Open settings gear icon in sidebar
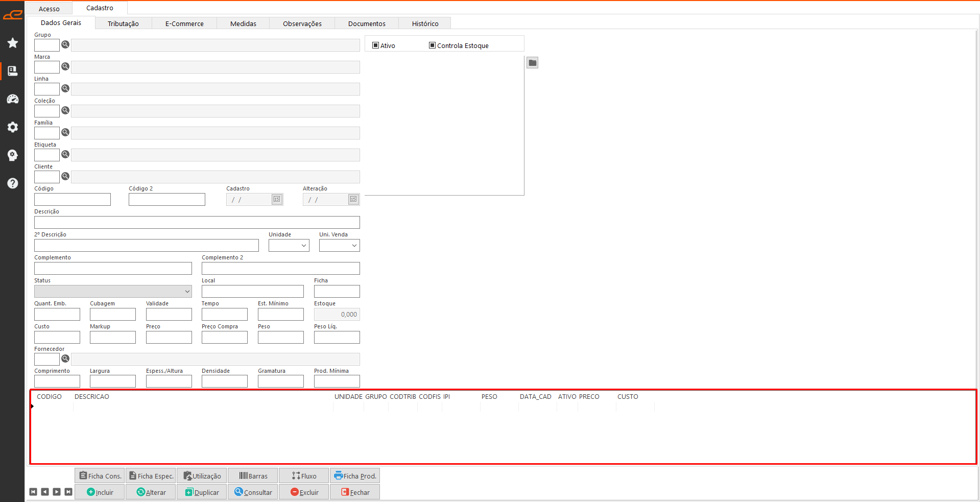Image resolution: width=980 pixels, height=502 pixels. [13, 127]
